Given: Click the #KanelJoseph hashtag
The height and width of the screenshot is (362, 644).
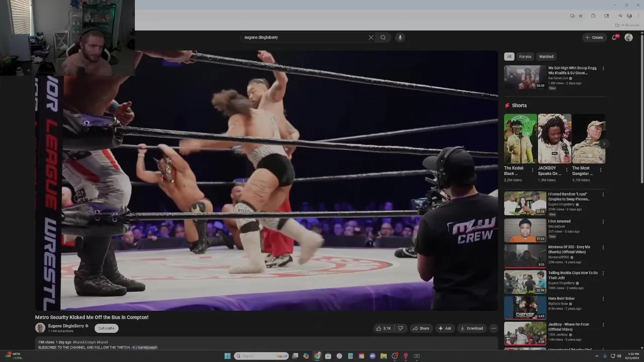Looking at the screenshot, I should pyautogui.click(x=83, y=342).
